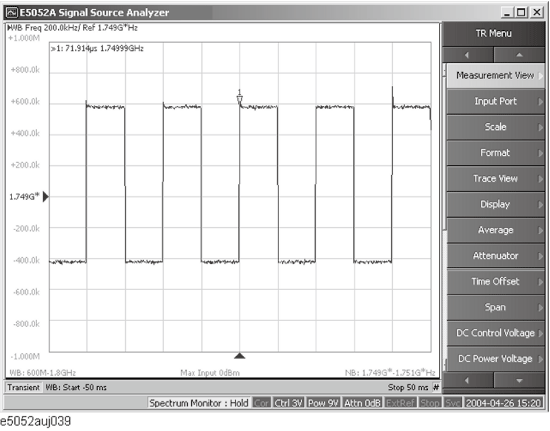550x431 pixels.
Task: Click the Average softkey
Action: pos(495,230)
